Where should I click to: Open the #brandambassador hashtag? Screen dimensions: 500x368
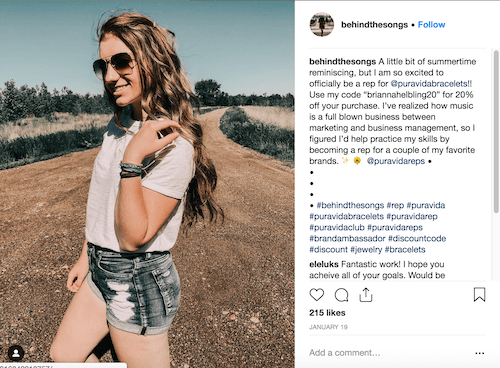(347, 239)
